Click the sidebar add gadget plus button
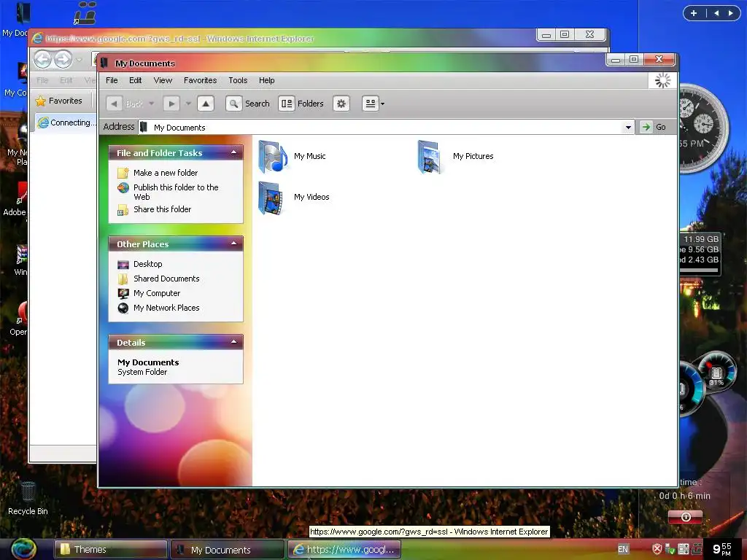The height and width of the screenshot is (560, 747). (694, 13)
